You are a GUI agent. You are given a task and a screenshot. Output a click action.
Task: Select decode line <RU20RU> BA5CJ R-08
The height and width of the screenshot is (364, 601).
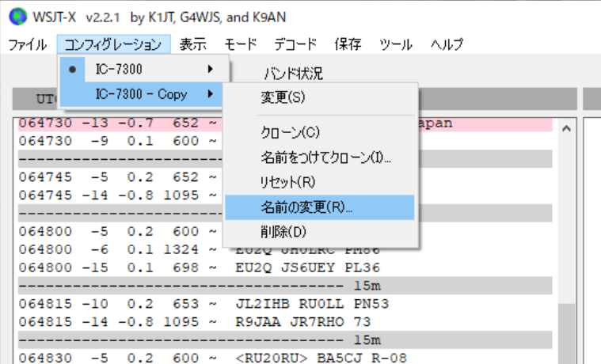coord(285,358)
